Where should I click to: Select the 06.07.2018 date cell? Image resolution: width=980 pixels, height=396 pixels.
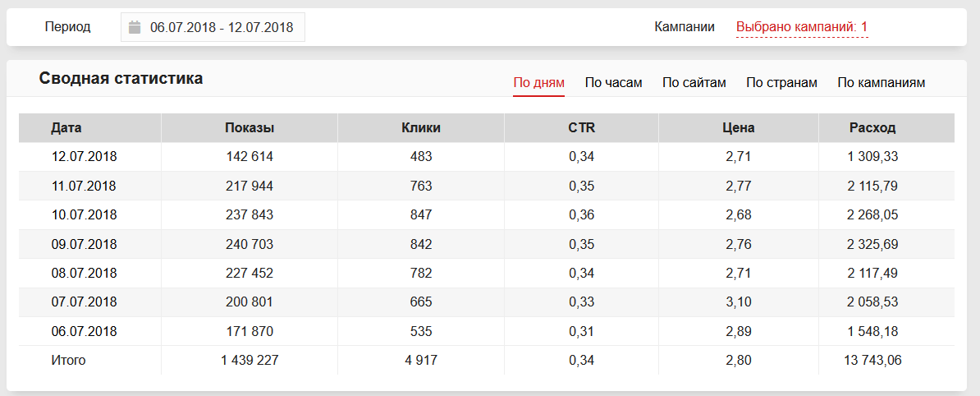tap(84, 331)
